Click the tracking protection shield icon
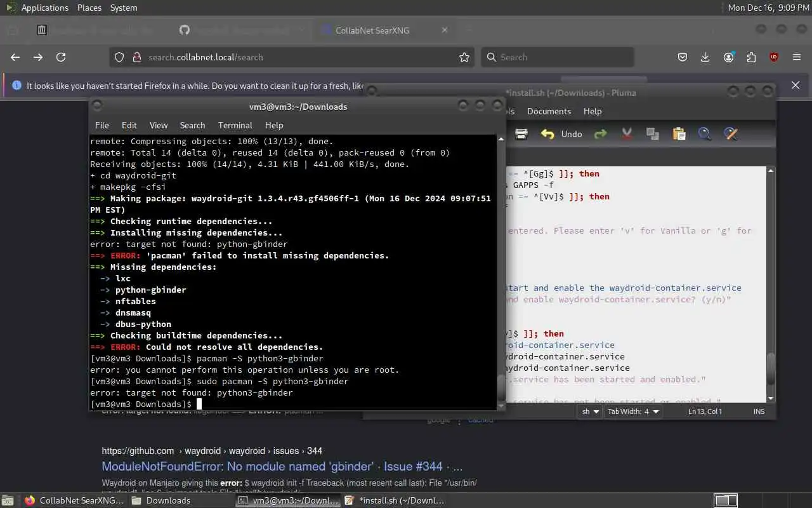This screenshot has width=812, height=508. [119, 57]
